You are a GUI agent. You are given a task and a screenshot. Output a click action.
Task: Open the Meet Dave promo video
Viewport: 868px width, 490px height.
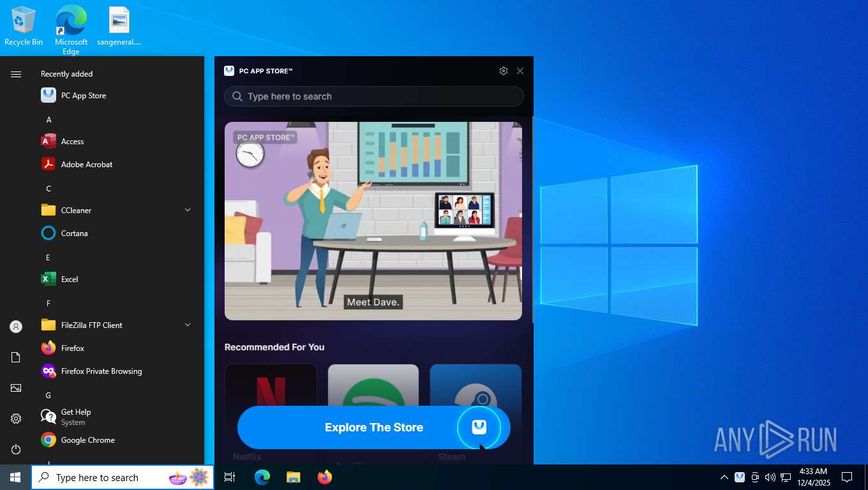pos(373,221)
